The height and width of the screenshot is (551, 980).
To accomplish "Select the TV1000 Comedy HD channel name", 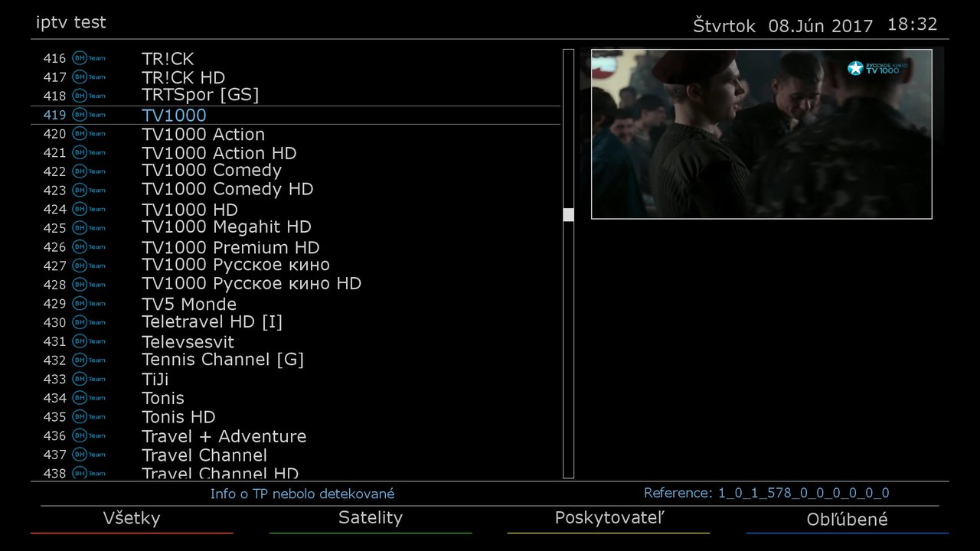I will (227, 189).
